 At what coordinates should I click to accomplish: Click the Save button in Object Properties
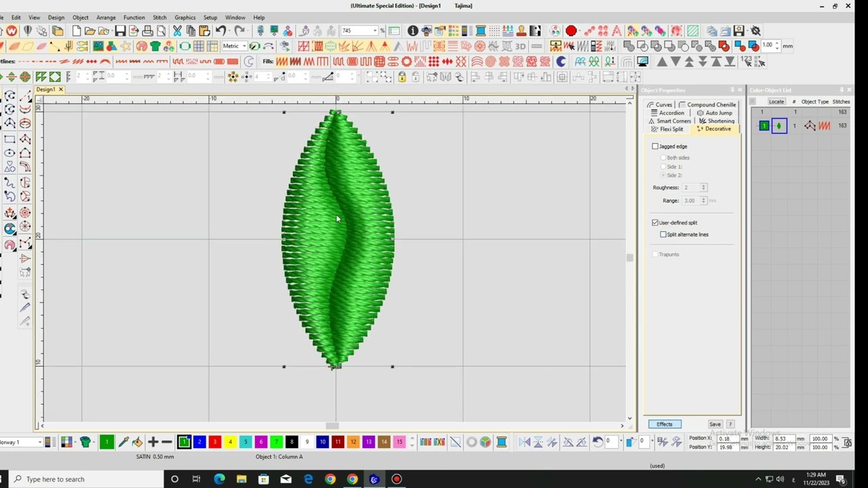click(x=715, y=424)
